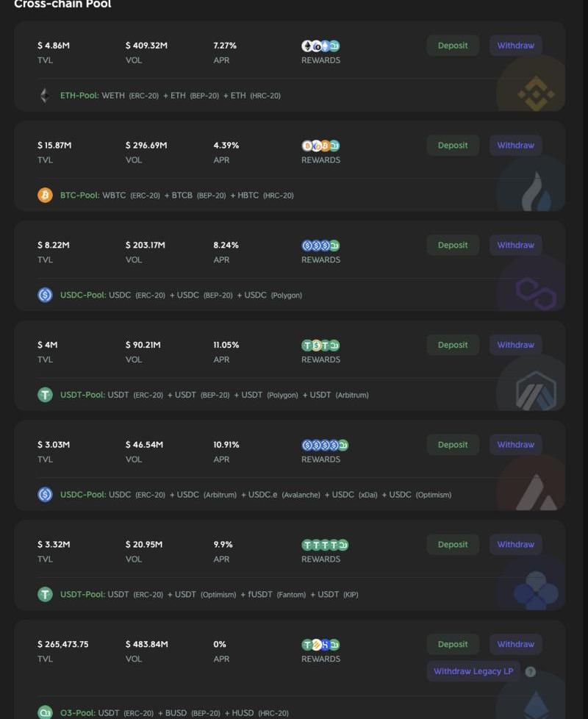Click the Tether icon beside the fUSDT (Fantom) pool
This screenshot has height=719, width=588.
click(45, 594)
